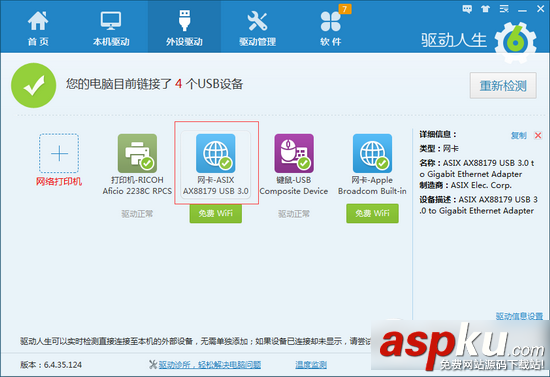The width and height of the screenshot is (550, 377).
Task: Click 免费 WiFi under the ASIX adapter
Action: click(216, 213)
